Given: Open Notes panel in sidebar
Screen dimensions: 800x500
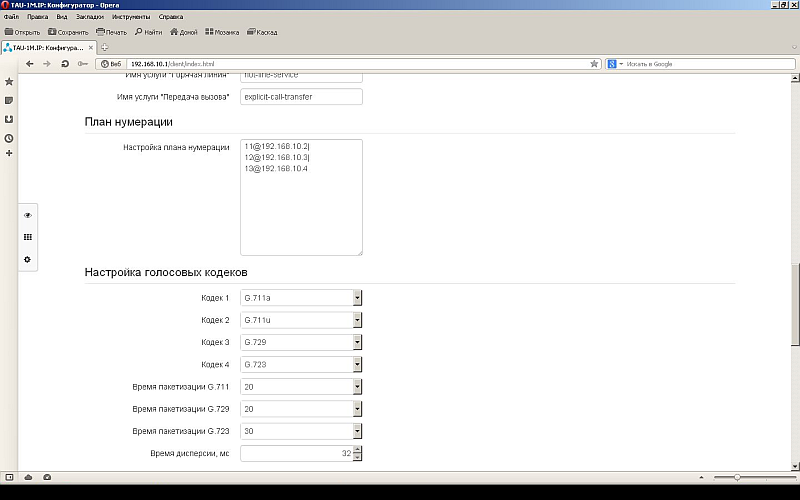Looking at the screenshot, I should [x=9, y=101].
